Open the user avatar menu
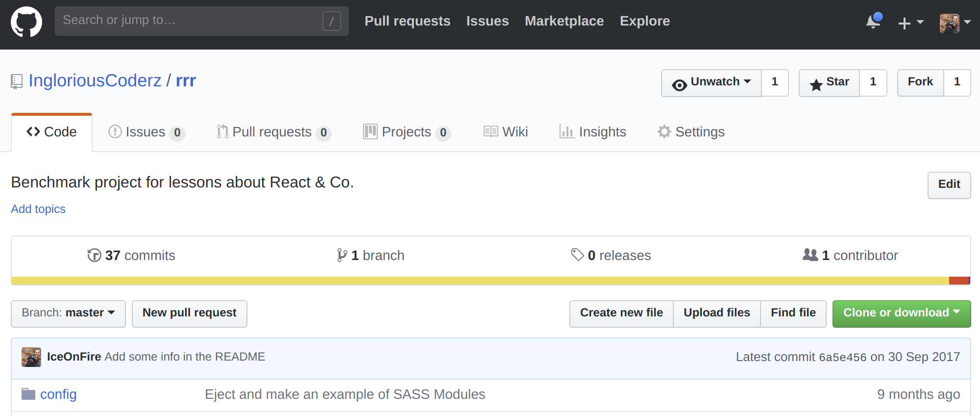 pyautogui.click(x=955, y=23)
